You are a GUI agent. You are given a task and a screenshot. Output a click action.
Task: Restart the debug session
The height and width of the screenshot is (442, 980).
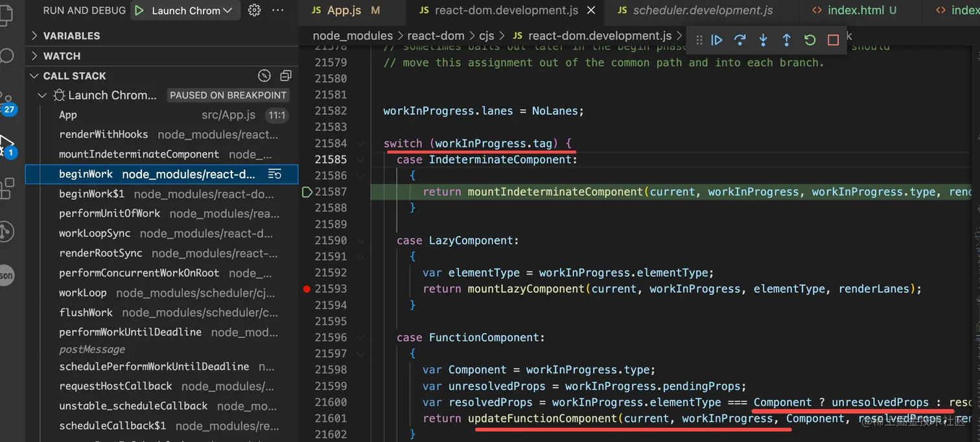coord(810,40)
